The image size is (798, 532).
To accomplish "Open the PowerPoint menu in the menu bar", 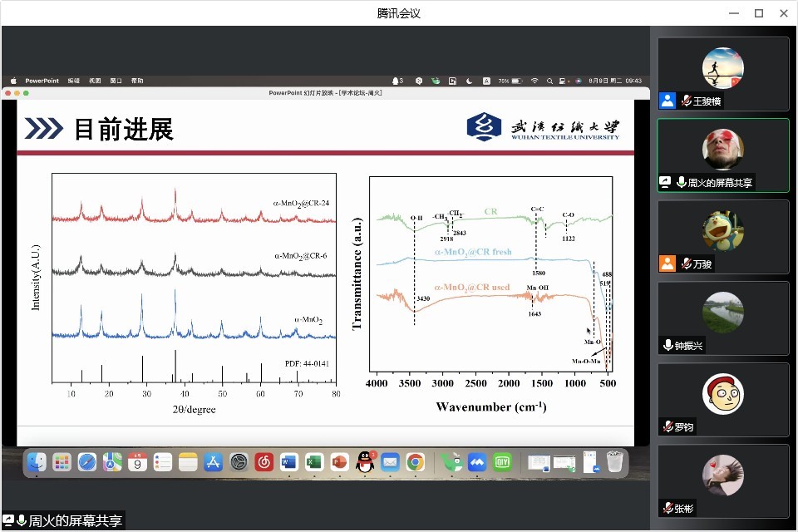I will tap(42, 81).
